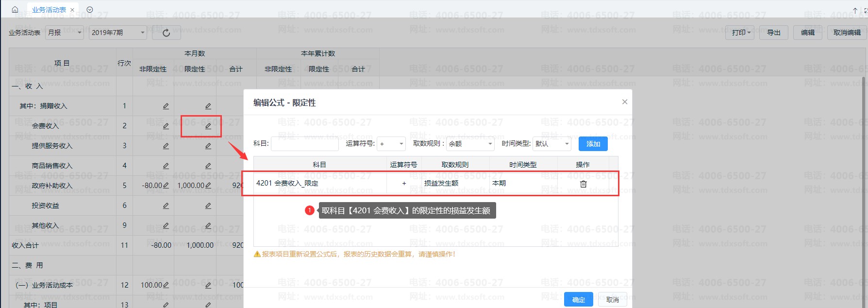Focus the 科目 input field
The width and height of the screenshot is (868, 308).
(304, 144)
